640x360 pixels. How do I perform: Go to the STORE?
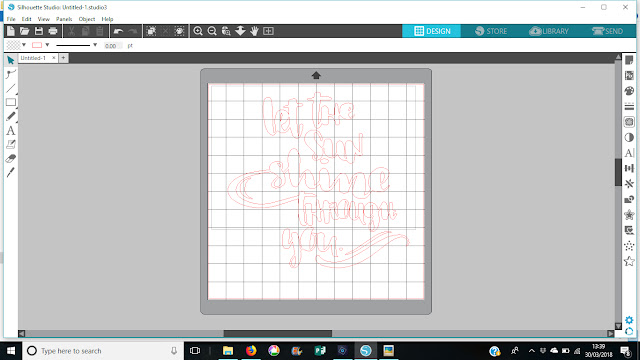point(491,31)
